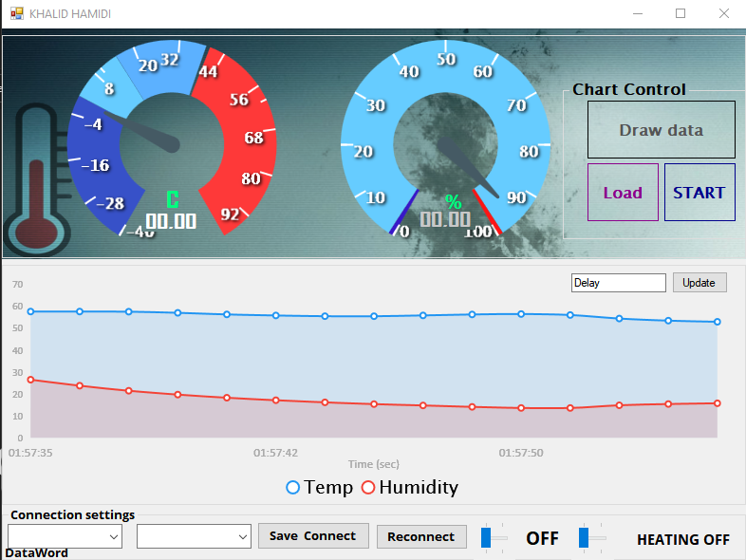Expand the second connection settings dropdown

coord(194,536)
